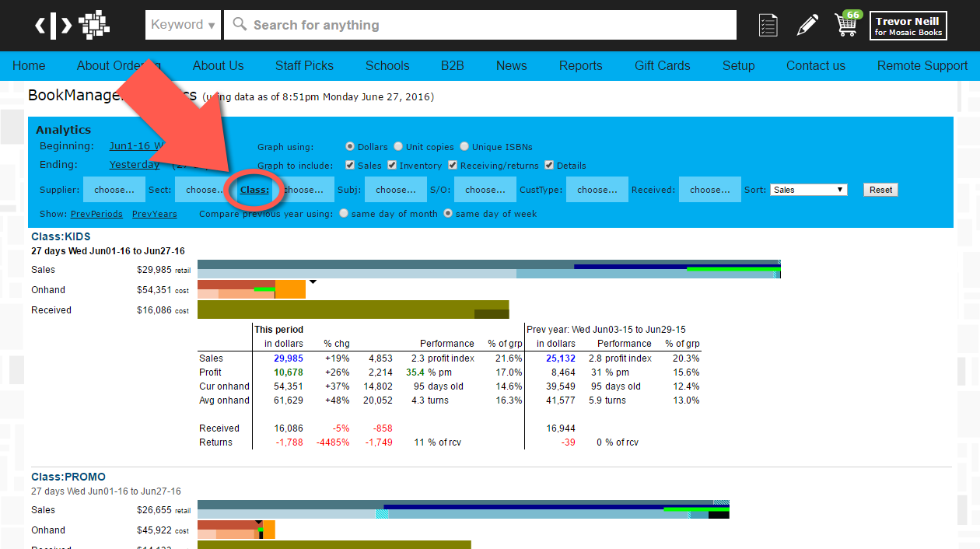Screen dimensions: 980x549
Task: Open the shopping cart with 66 items
Action: [x=847, y=24]
